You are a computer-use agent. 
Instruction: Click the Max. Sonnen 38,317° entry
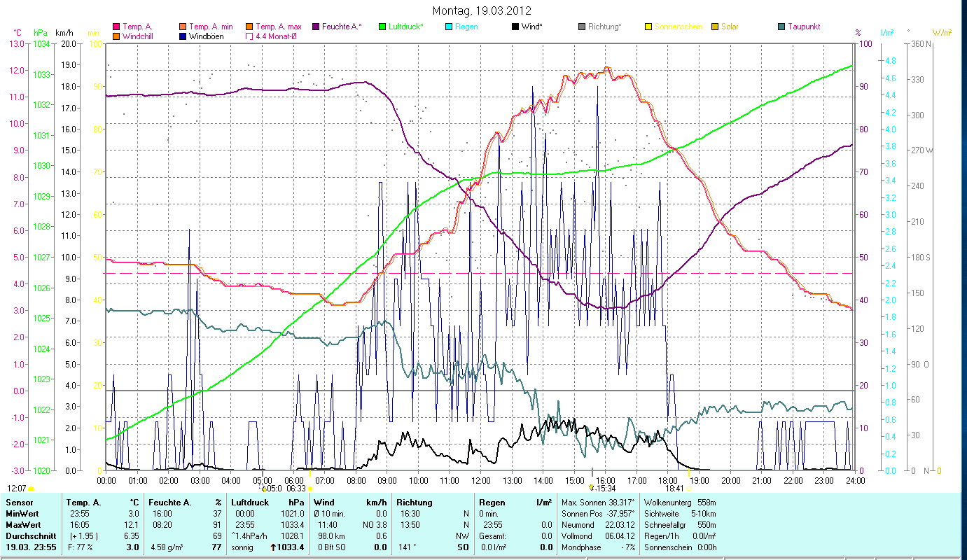pos(598,503)
